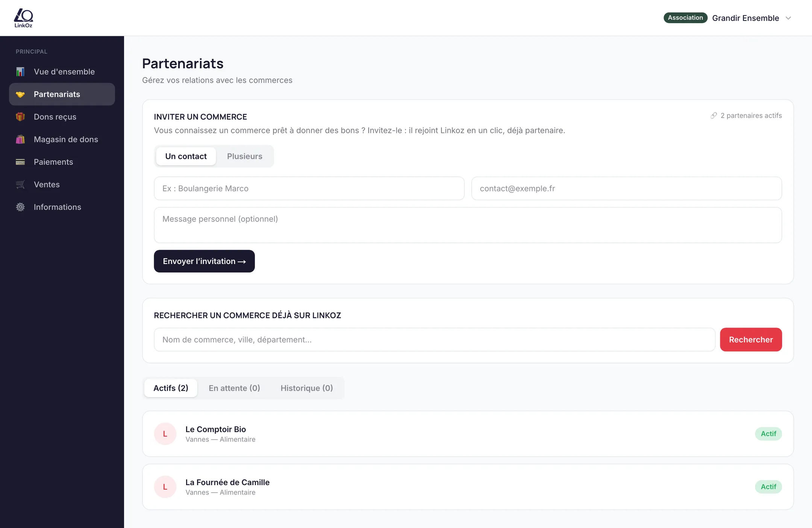This screenshot has height=528, width=812.
Task: Click the Partenariats page heading
Action: (183, 64)
